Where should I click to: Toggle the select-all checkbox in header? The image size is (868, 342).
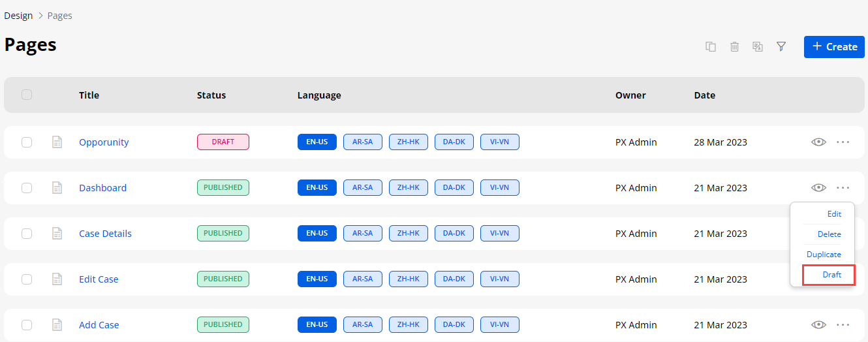27,95
